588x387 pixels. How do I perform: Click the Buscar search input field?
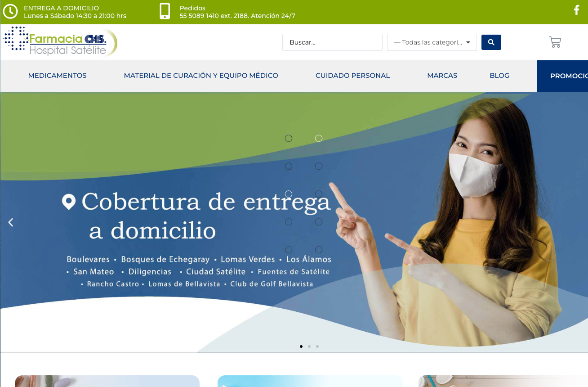[332, 42]
